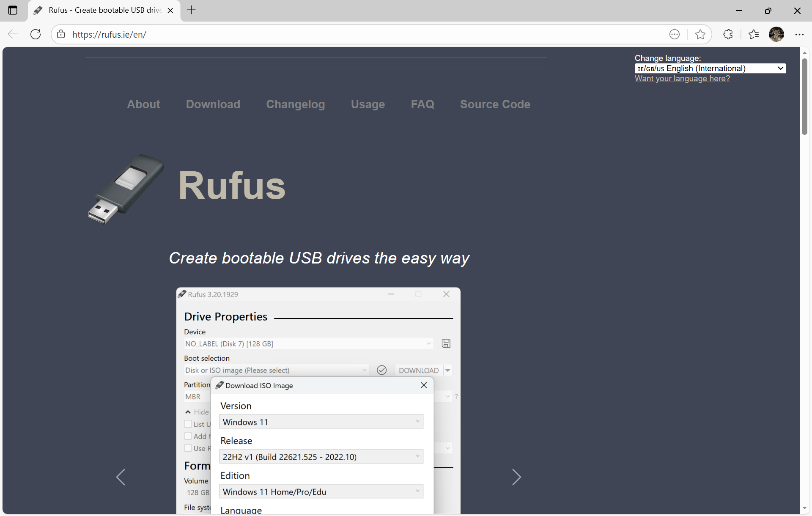Click the DOWNLOAD button in Boot selection
Screen dimensions: 812x516
[418, 370]
